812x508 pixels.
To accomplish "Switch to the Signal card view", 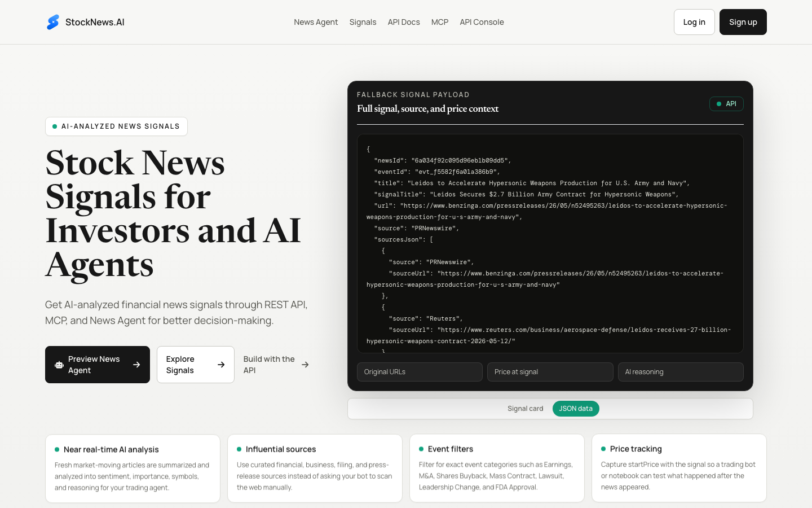I will tap(525, 409).
